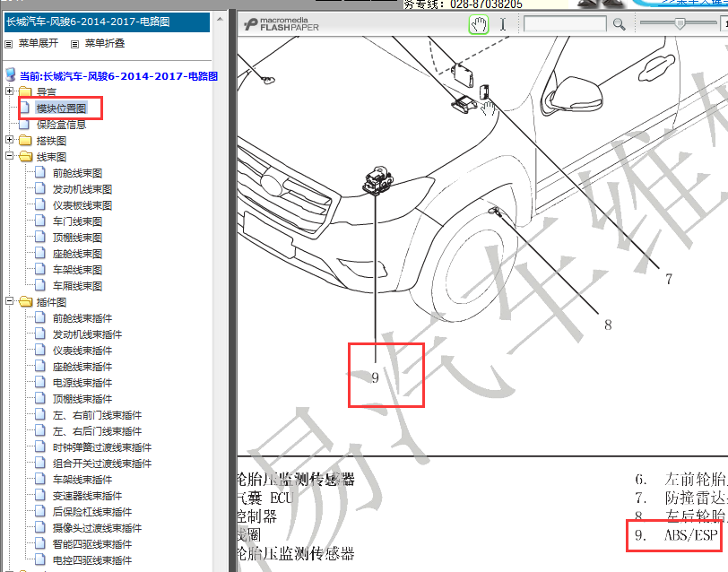Select the 搭铁图 folder
This screenshot has width=728, height=572.
[51, 141]
